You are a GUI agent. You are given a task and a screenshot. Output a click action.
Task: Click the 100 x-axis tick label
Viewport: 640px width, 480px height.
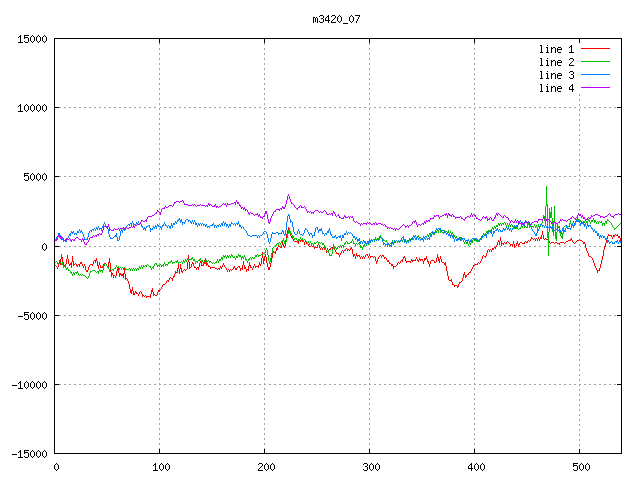pos(160,467)
